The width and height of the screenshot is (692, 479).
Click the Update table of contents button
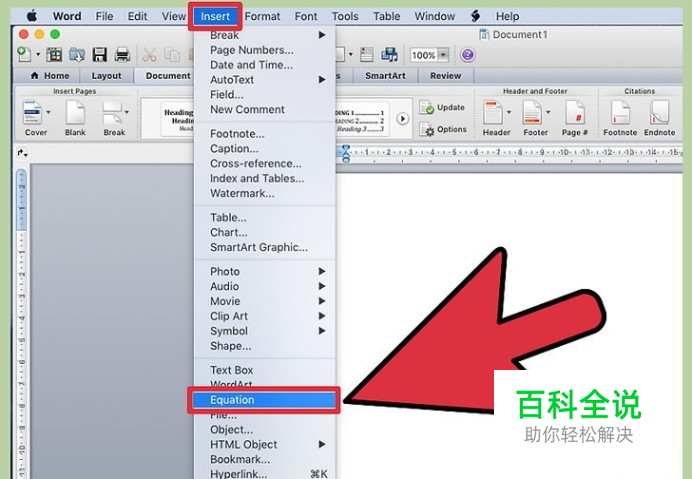(x=443, y=107)
